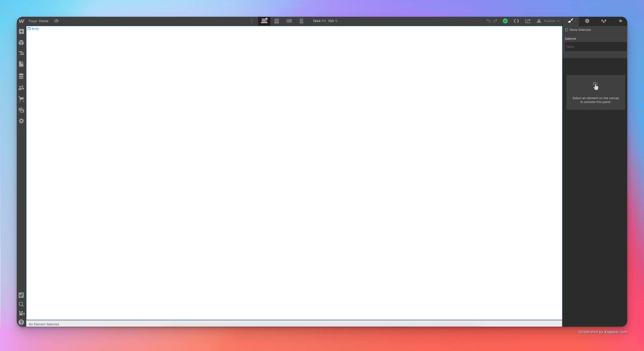Open the Add Elements panel
The width and height of the screenshot is (644, 351).
(x=21, y=31)
